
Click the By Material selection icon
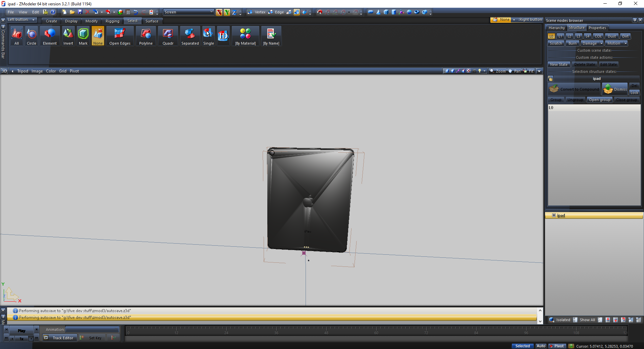[245, 36]
